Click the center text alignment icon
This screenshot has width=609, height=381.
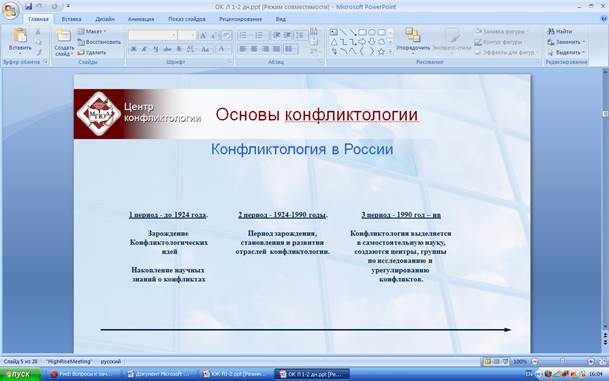[254, 49]
